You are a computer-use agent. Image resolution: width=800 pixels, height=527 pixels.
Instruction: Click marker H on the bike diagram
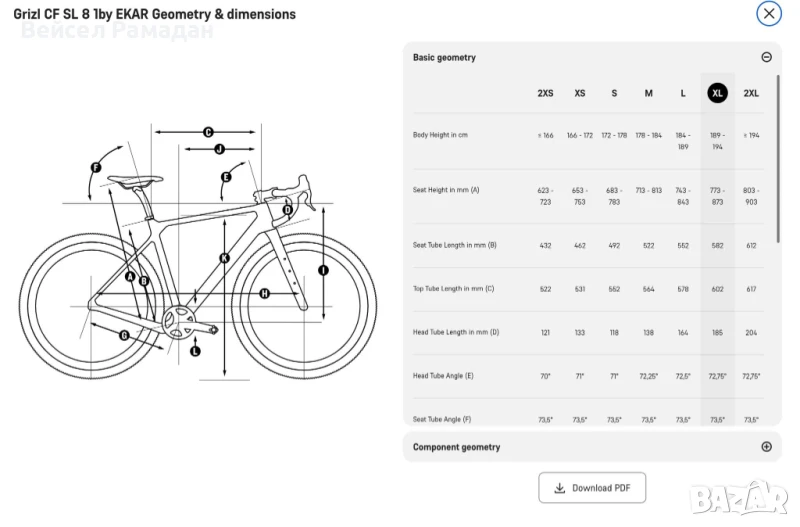[x=264, y=293]
